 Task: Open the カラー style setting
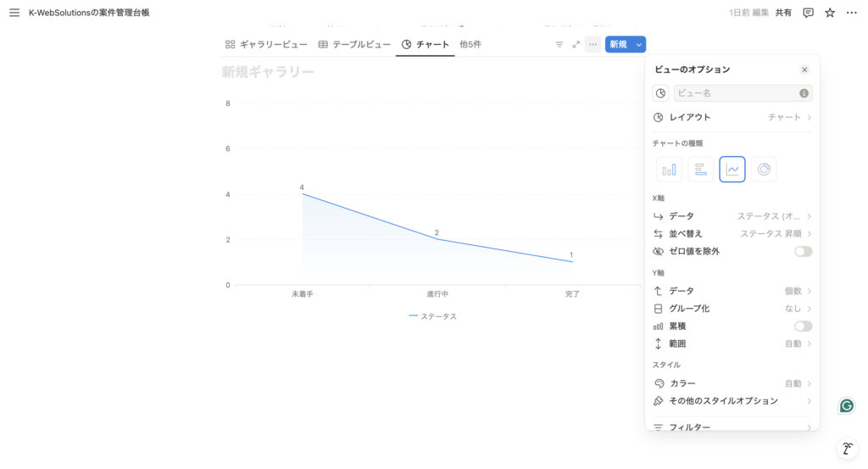[732, 383]
